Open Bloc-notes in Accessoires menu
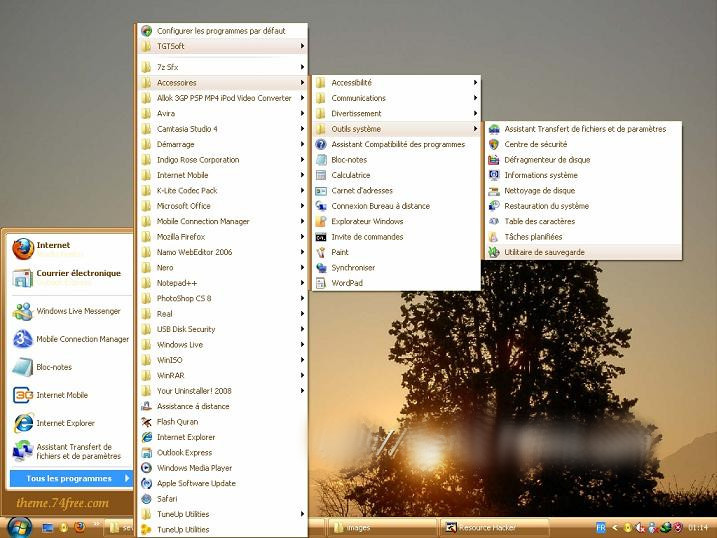Screen dimensions: 717x538 point(396,160)
